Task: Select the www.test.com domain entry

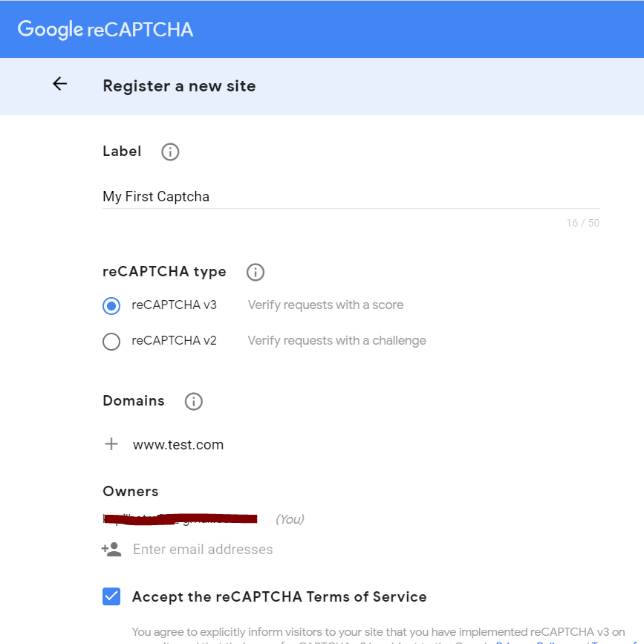Action: tap(176, 444)
